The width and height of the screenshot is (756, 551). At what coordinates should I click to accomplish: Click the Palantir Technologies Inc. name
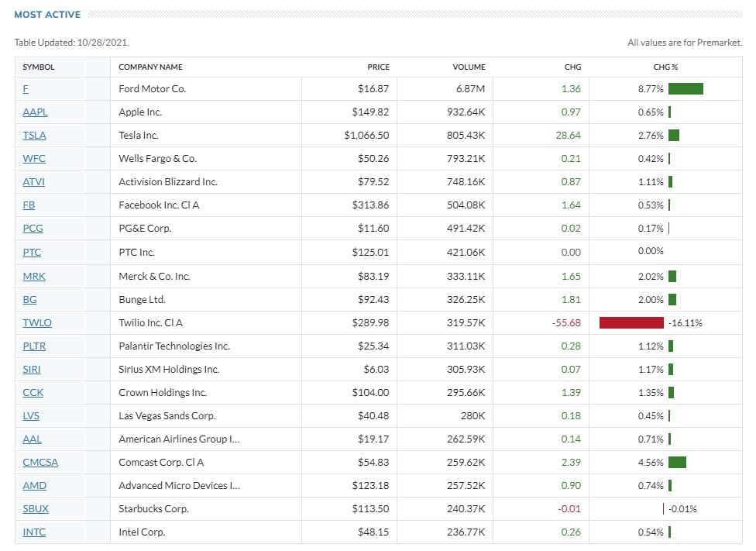click(x=174, y=346)
